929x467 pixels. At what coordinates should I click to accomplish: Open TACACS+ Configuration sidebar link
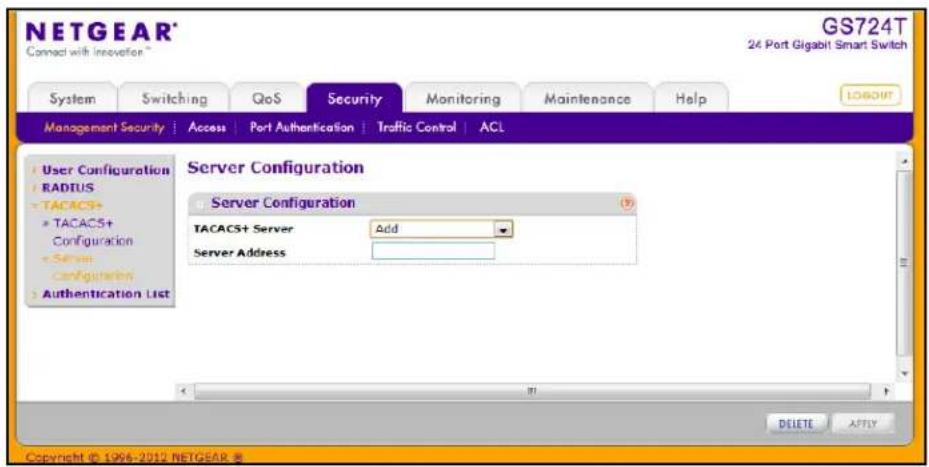coord(92,232)
